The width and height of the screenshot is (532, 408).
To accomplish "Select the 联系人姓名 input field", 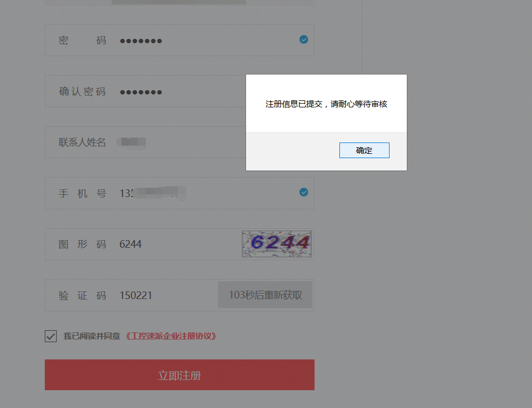I will coord(146,142).
